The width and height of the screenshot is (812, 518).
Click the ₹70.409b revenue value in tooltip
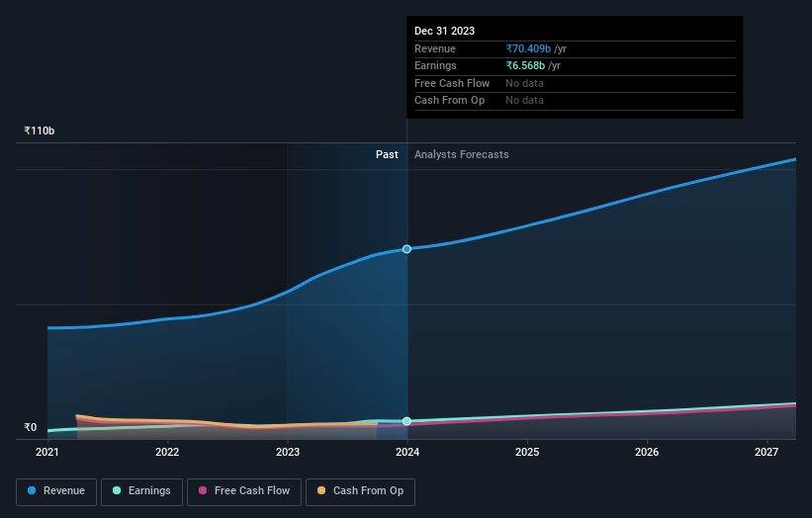click(x=528, y=48)
